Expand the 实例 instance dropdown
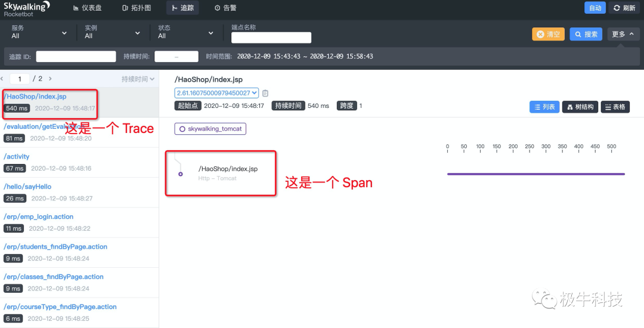This screenshot has height=328, width=644. click(x=112, y=32)
